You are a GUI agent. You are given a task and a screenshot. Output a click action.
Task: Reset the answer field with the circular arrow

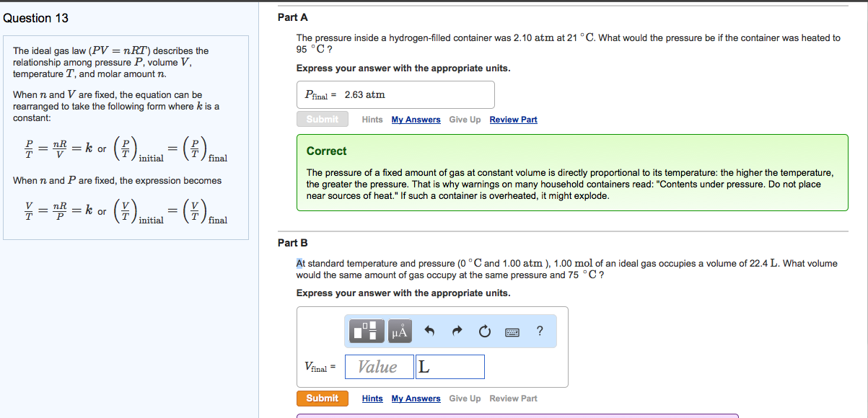pyautogui.click(x=484, y=331)
